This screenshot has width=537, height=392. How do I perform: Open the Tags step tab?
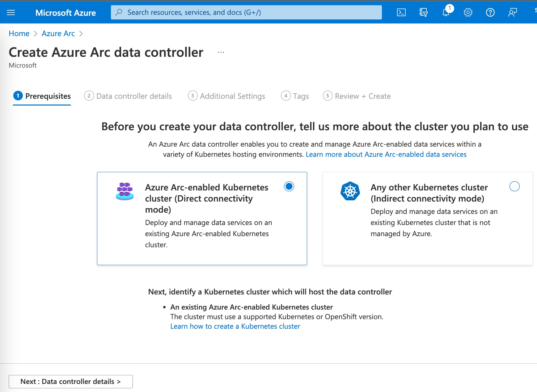click(295, 96)
